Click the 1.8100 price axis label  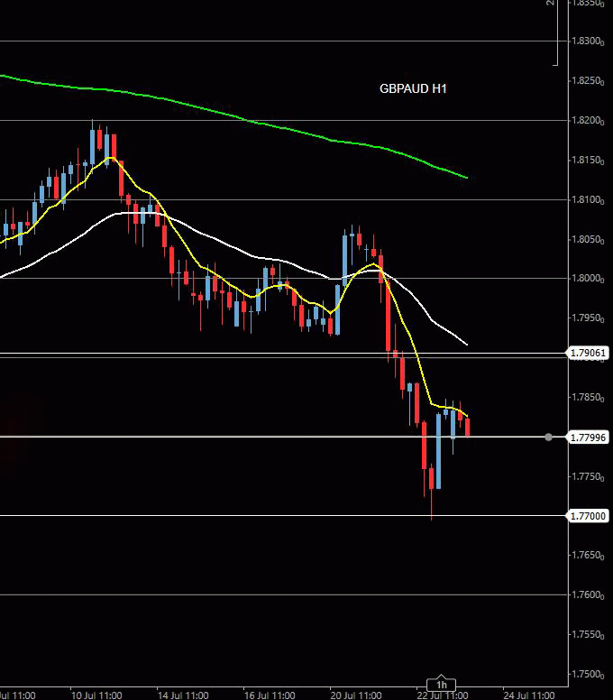tap(588, 200)
